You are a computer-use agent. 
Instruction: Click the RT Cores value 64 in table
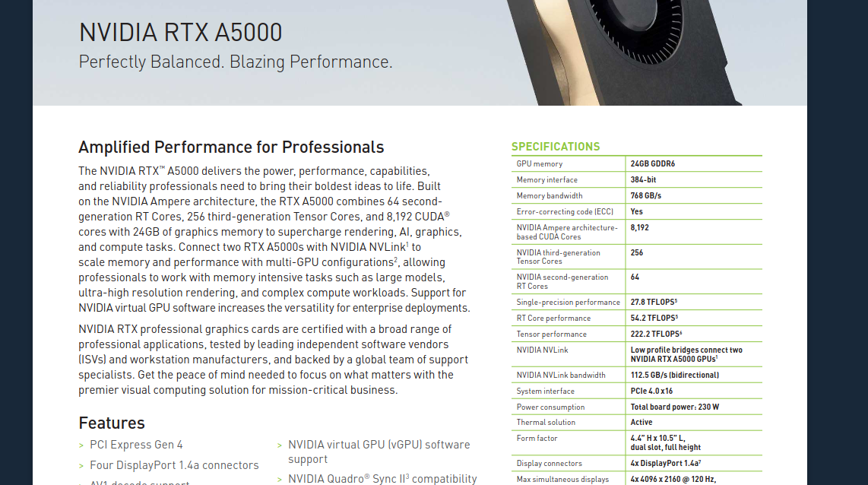[635, 277]
